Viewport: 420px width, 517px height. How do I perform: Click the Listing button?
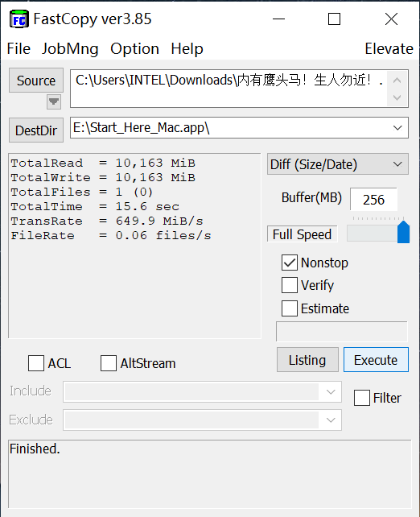coord(307,360)
